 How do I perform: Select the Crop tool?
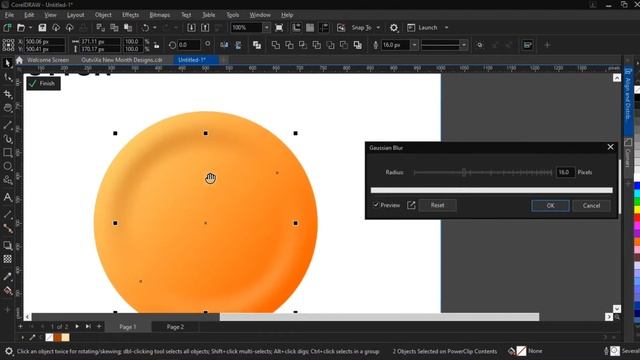point(7,94)
